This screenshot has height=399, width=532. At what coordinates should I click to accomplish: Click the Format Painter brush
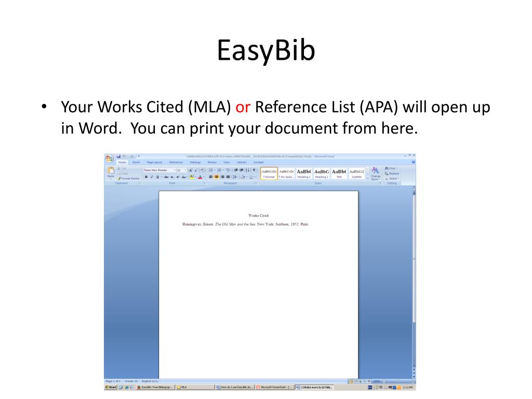(x=129, y=179)
